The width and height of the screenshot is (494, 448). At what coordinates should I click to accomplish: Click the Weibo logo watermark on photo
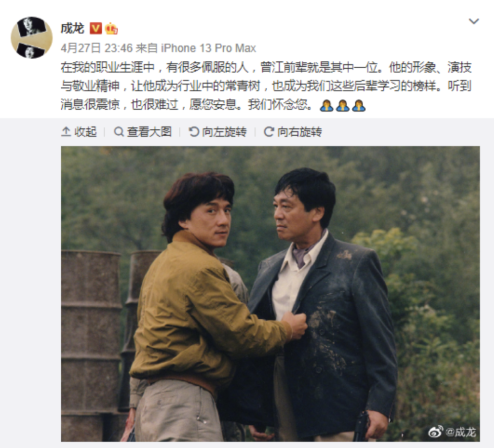[x=436, y=432]
